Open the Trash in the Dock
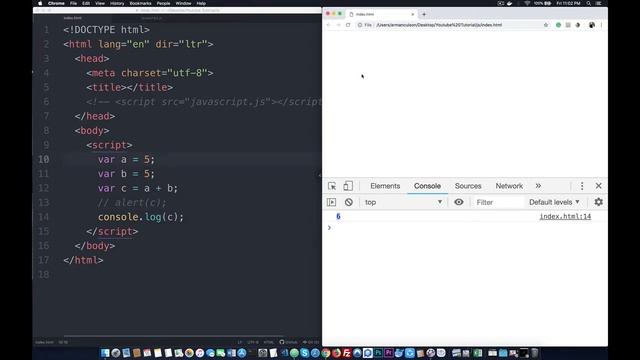 [x=534, y=353]
